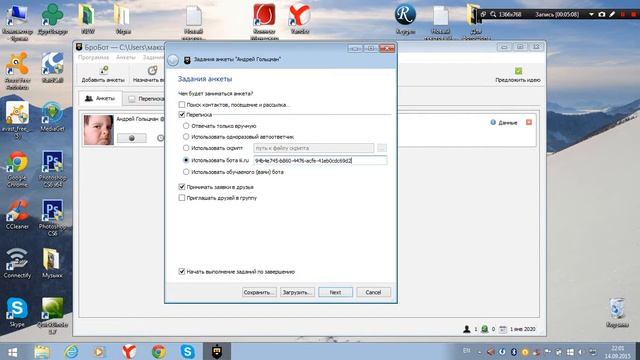This screenshot has width=640, height=360.
Task: Click the script file path field
Action: pos(313,148)
